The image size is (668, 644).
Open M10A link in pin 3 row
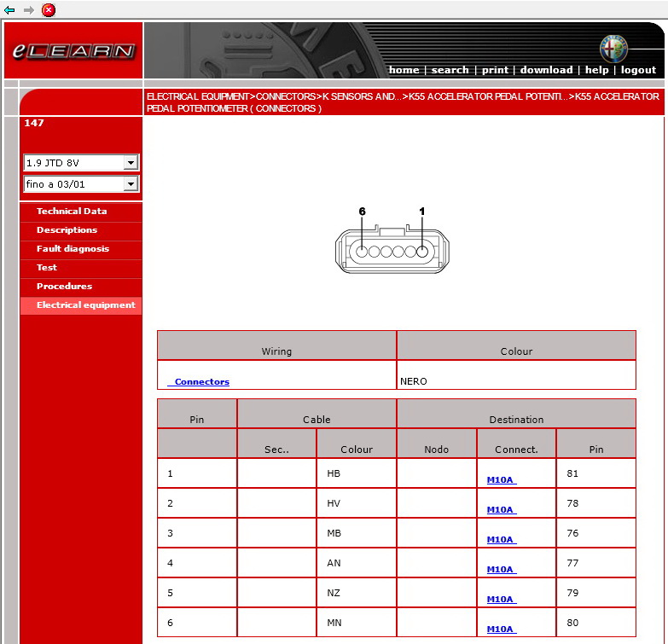point(500,539)
